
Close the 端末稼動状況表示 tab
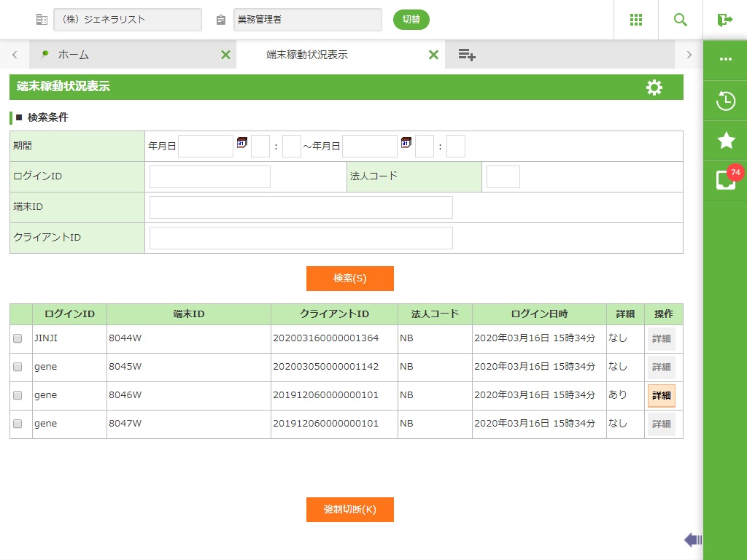click(x=433, y=55)
